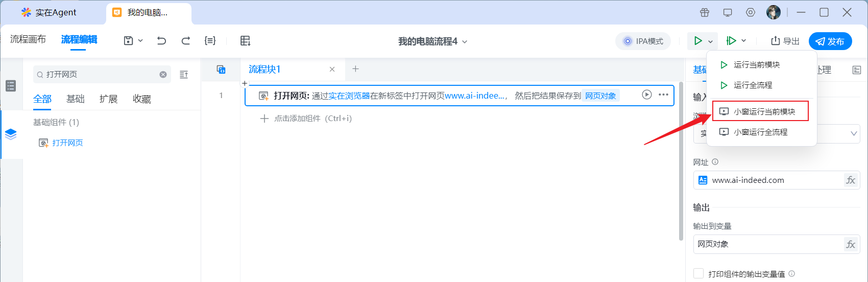Choose 运行全流程 from the run menu
This screenshot has width=868, height=282.
[x=753, y=85]
